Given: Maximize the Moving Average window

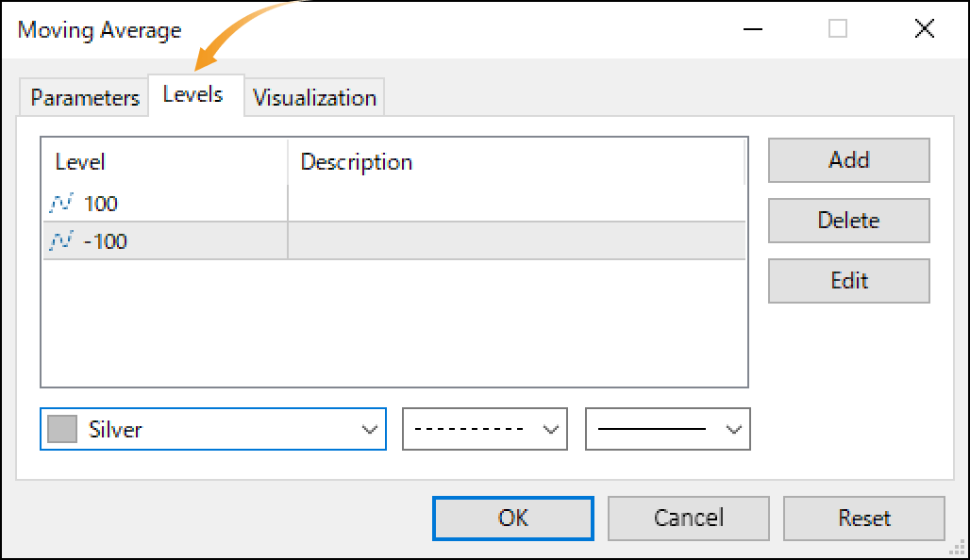Looking at the screenshot, I should [838, 28].
